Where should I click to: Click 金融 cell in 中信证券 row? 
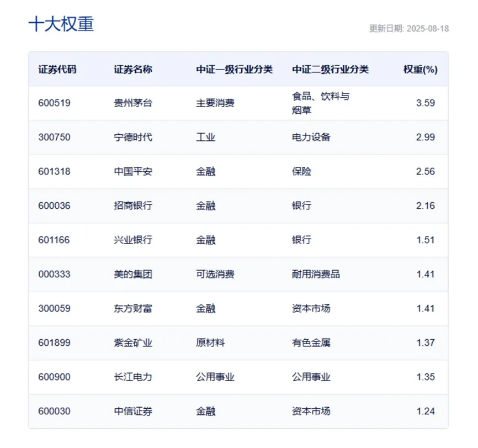click(x=205, y=411)
